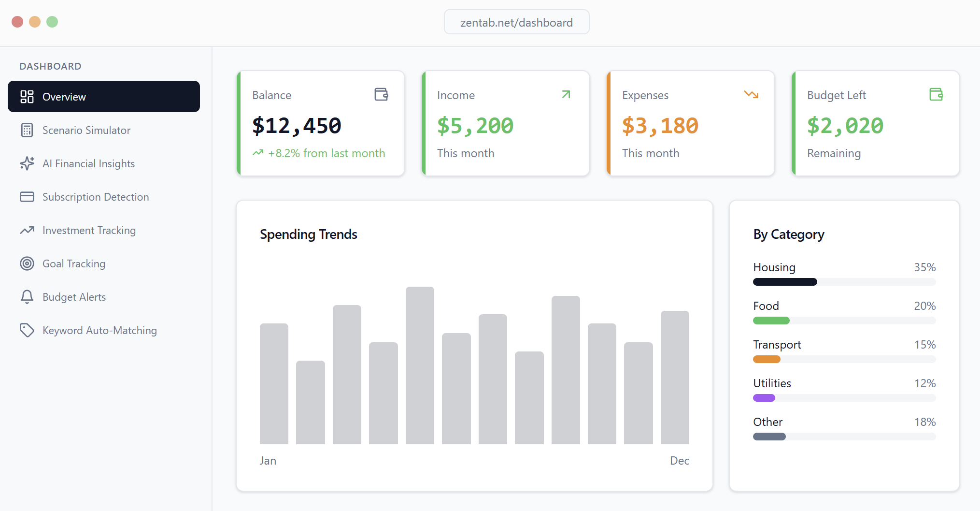Click the Scenario Simulator calculator icon
The height and width of the screenshot is (511, 980).
[x=27, y=130]
